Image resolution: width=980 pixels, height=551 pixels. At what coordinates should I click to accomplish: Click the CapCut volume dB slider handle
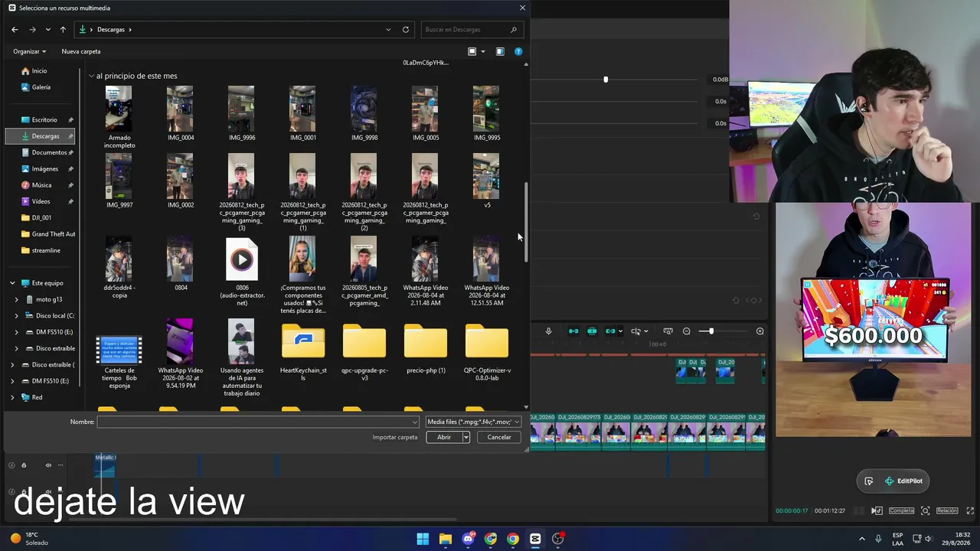[x=606, y=79]
